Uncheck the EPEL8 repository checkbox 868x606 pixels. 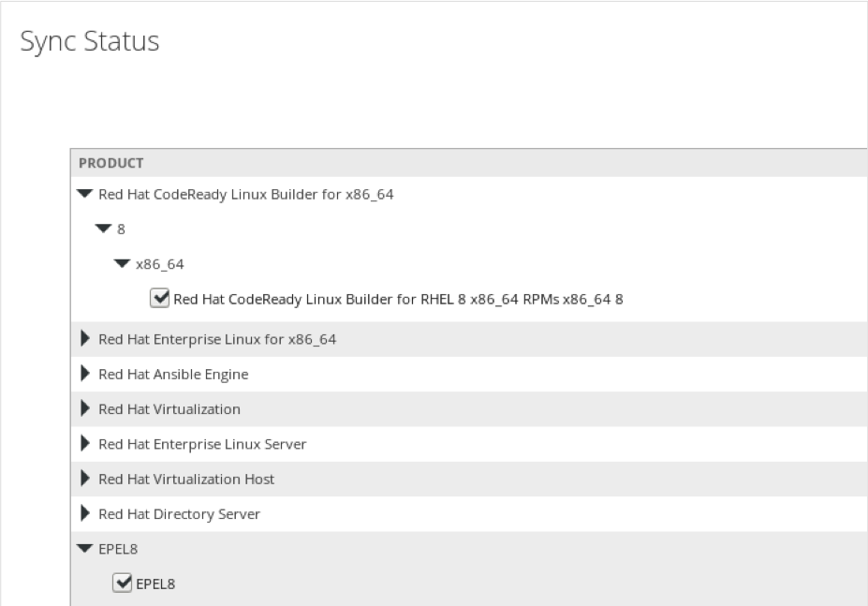[x=122, y=584]
